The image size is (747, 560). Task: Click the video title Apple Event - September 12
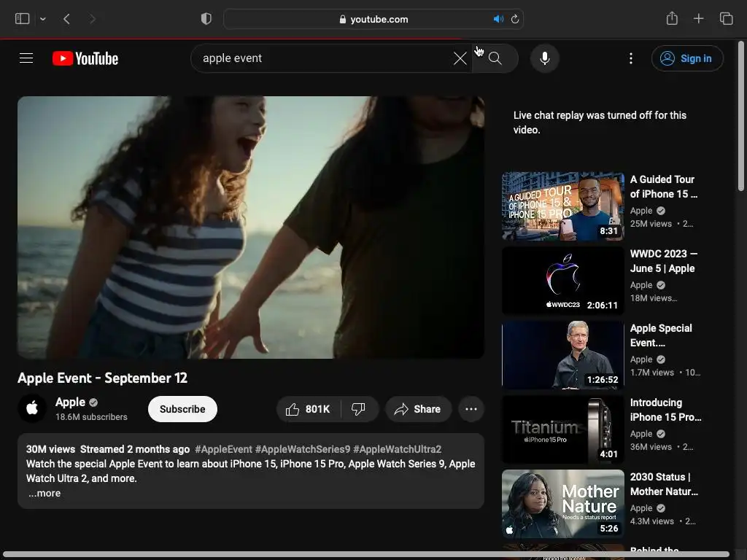coord(102,378)
